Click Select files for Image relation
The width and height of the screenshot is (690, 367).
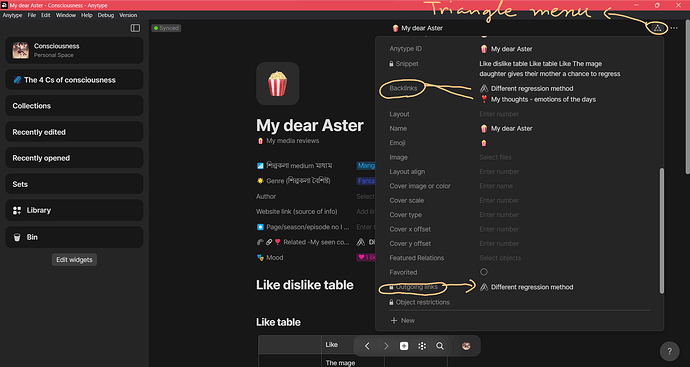(495, 157)
